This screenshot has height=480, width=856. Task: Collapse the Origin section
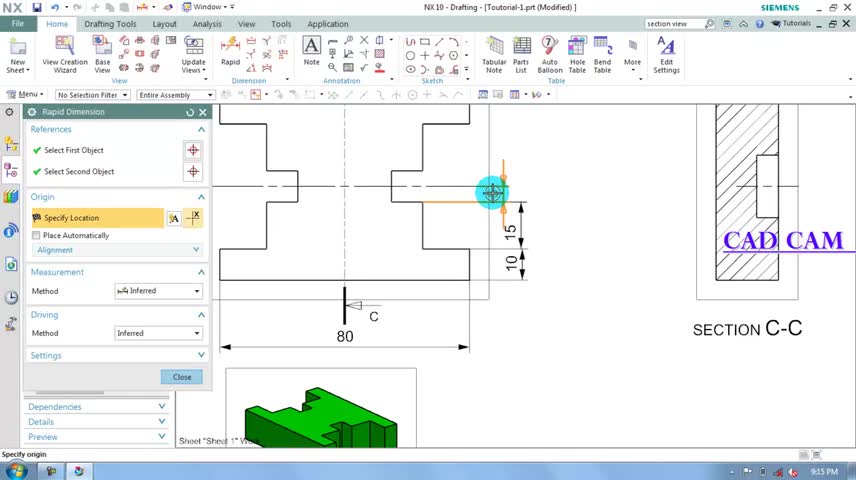[201, 197]
